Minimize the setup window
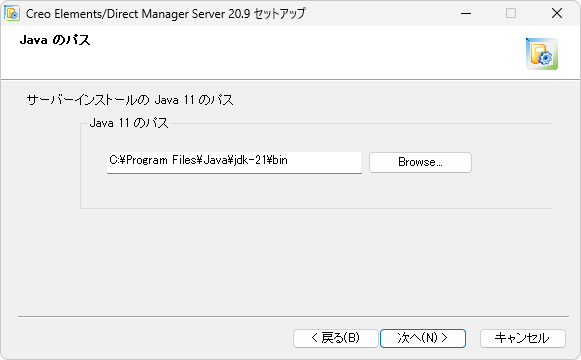The image size is (581, 360). point(466,13)
